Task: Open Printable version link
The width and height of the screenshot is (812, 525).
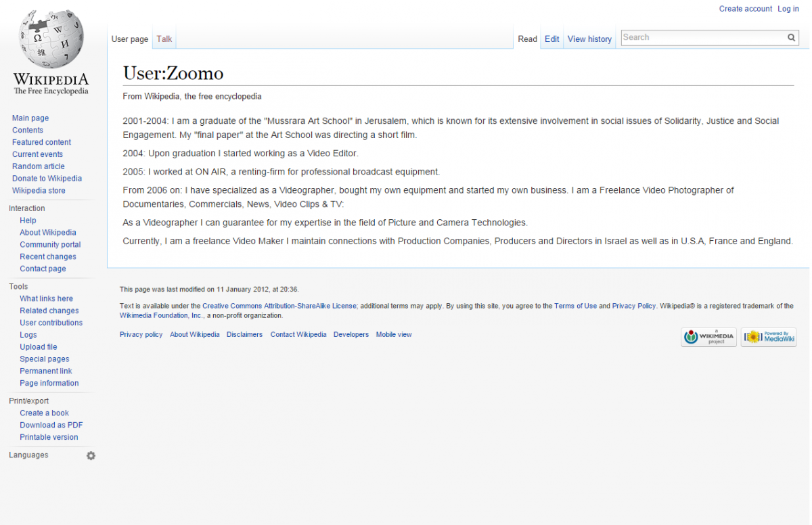Action: coord(49,438)
